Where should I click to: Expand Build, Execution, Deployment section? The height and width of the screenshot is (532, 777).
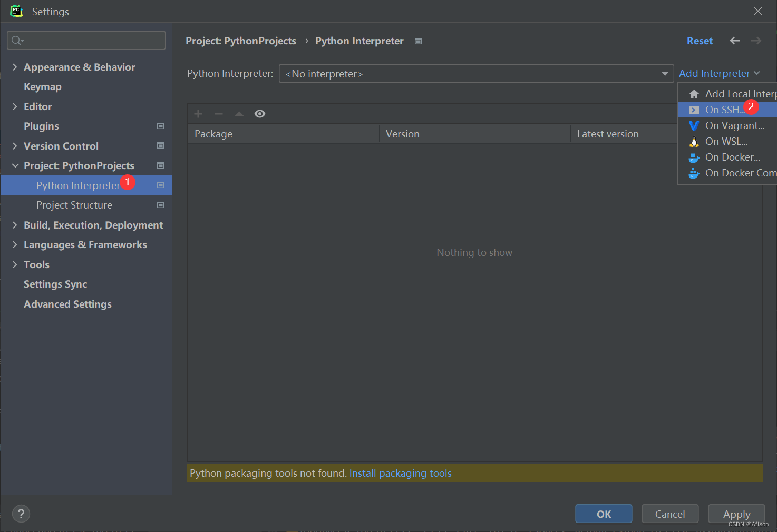[15, 225]
